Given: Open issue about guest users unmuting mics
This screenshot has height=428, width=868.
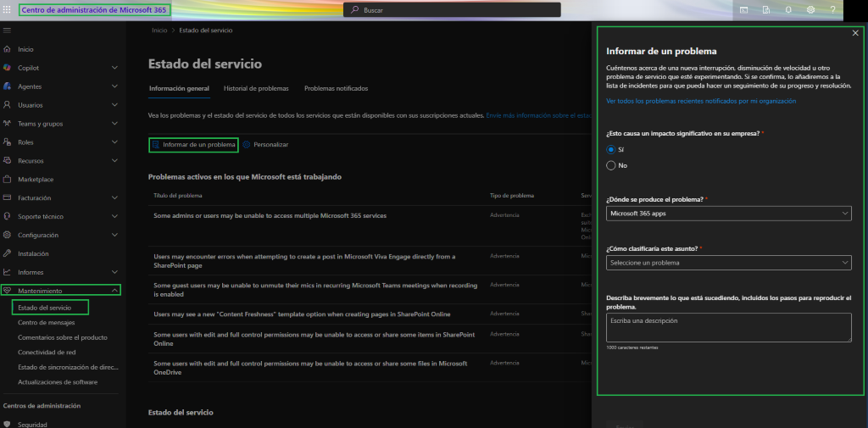Looking at the screenshot, I should tap(315, 290).
